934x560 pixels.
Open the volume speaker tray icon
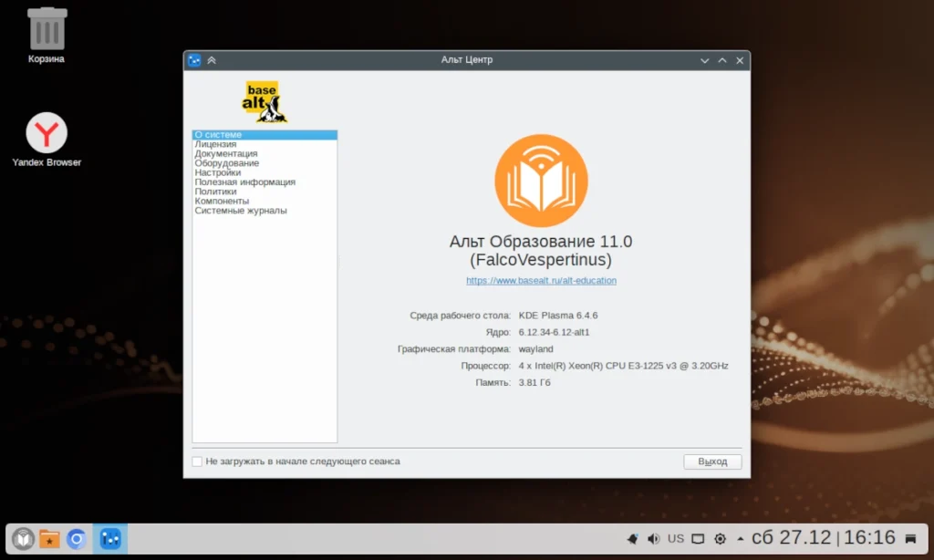(x=653, y=539)
